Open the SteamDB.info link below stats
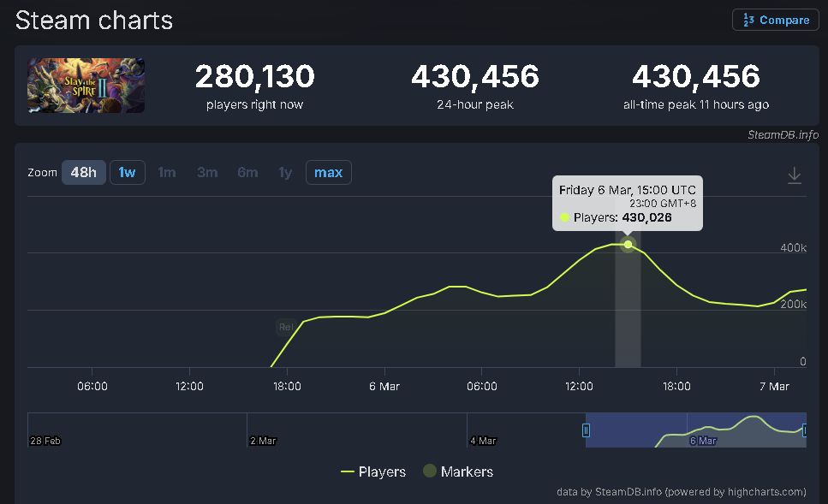 point(783,134)
